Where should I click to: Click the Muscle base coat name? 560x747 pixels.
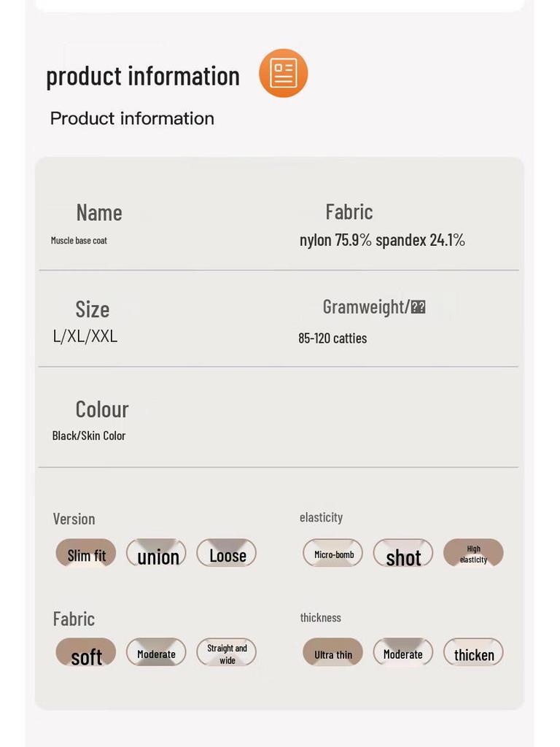click(x=79, y=240)
